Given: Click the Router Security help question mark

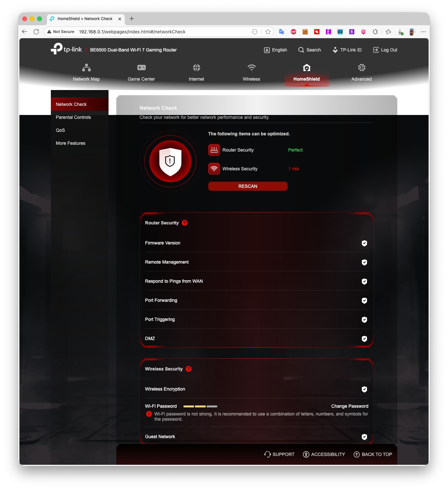Looking at the screenshot, I should click(x=185, y=223).
